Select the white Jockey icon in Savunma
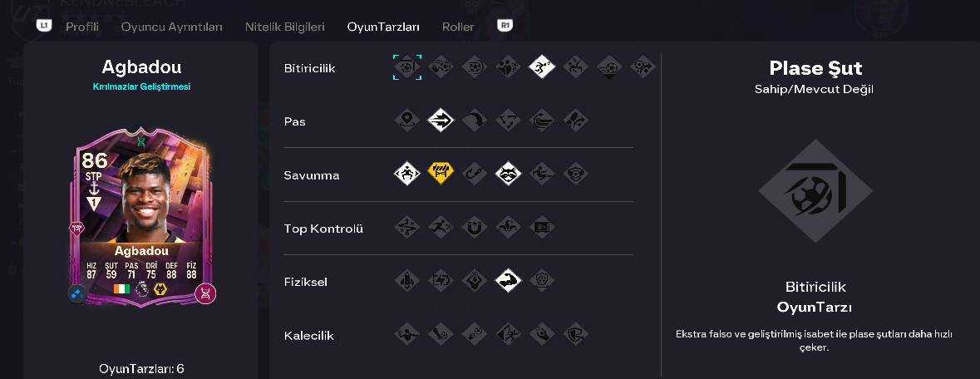The image size is (980, 379). click(406, 174)
